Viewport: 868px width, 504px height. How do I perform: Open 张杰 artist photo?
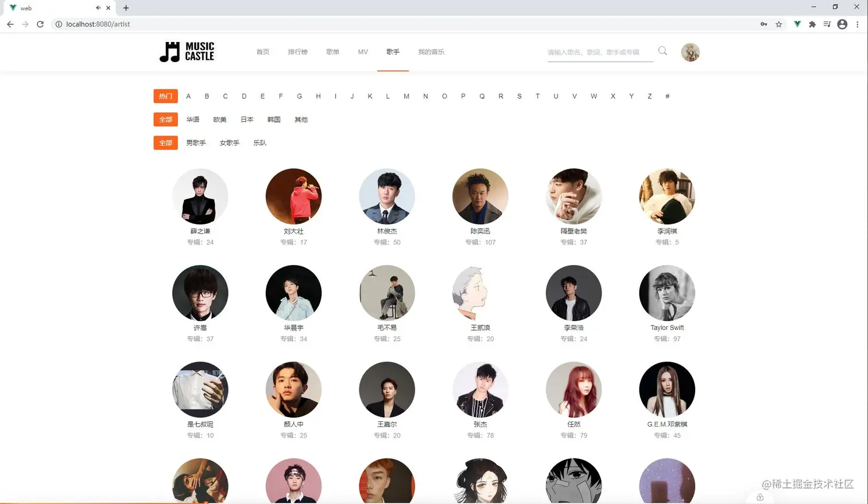(480, 390)
